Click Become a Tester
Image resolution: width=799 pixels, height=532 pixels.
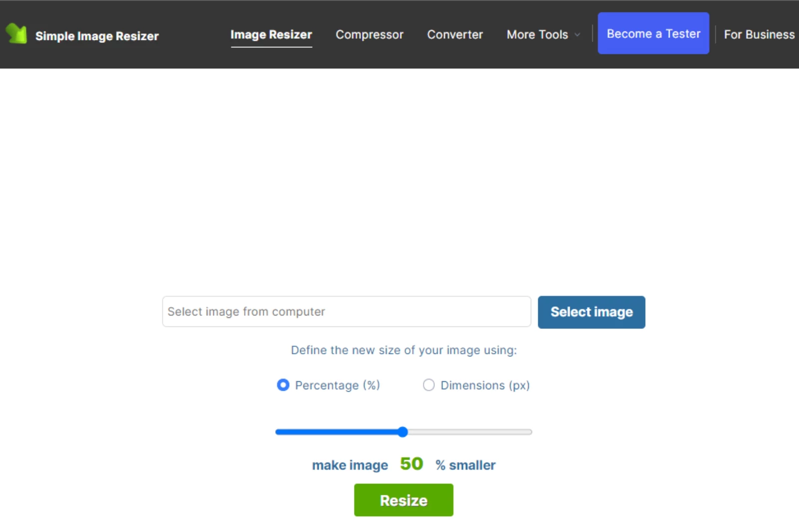(x=653, y=33)
